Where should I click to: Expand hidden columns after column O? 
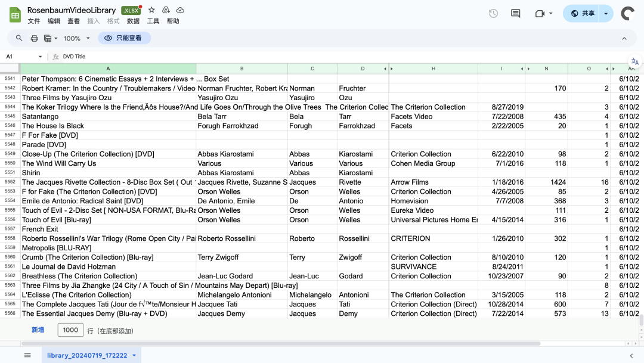(606, 69)
